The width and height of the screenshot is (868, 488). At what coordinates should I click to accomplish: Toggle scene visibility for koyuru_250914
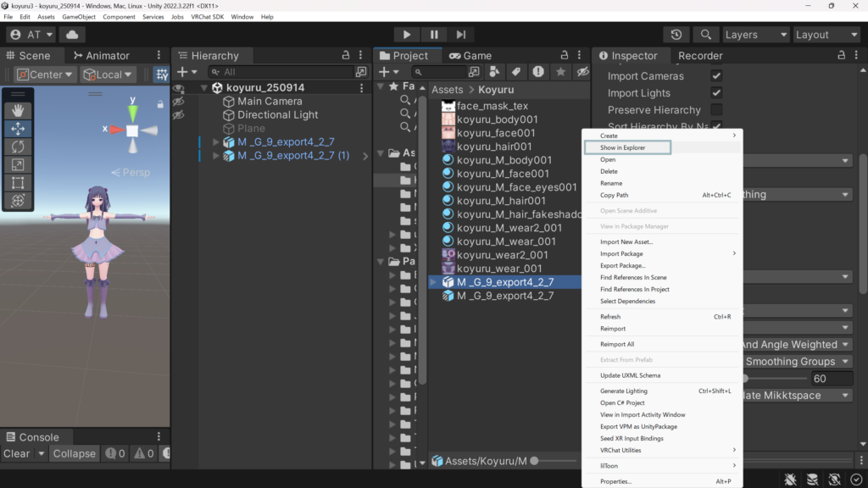178,88
